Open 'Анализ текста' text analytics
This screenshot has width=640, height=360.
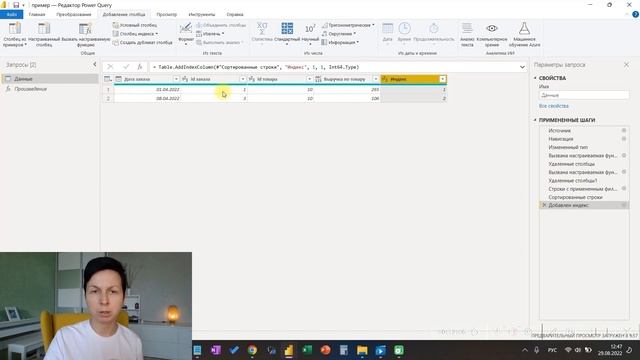click(x=467, y=34)
